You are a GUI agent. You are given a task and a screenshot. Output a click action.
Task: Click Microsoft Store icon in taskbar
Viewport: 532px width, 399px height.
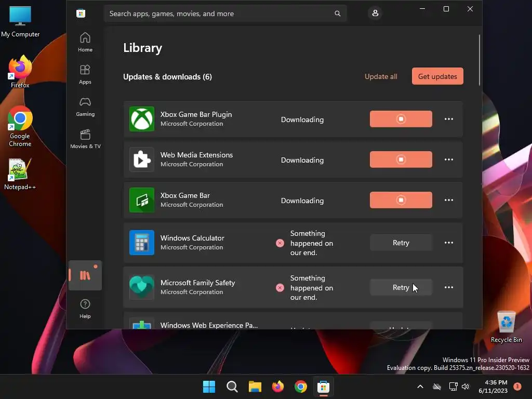323,387
